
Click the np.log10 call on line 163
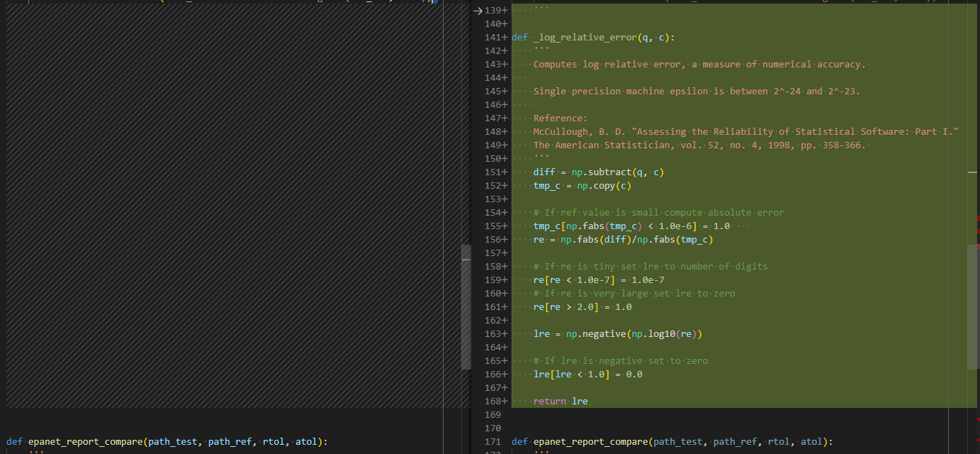pyautogui.click(x=658, y=334)
